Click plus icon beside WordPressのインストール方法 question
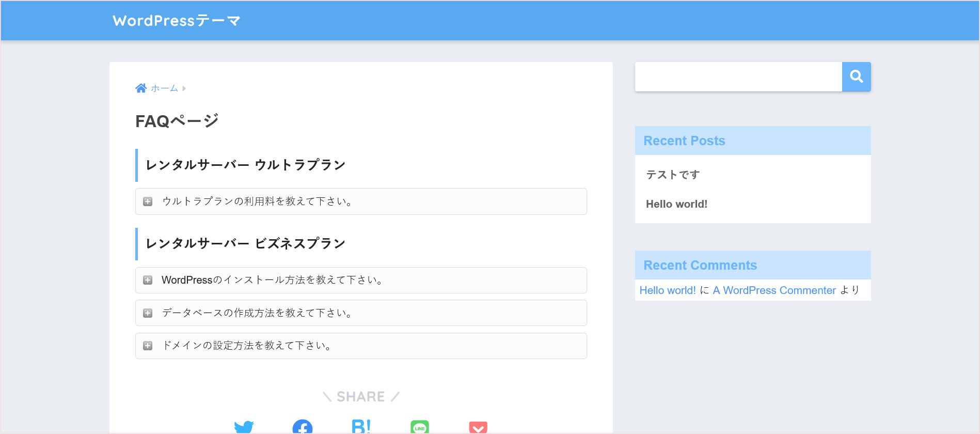The width and height of the screenshot is (980, 434). 148,280
